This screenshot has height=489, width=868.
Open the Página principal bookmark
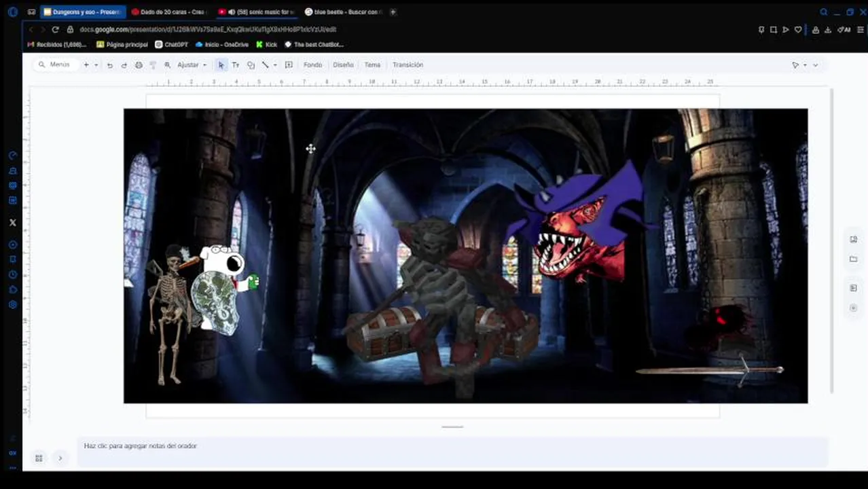[122, 45]
